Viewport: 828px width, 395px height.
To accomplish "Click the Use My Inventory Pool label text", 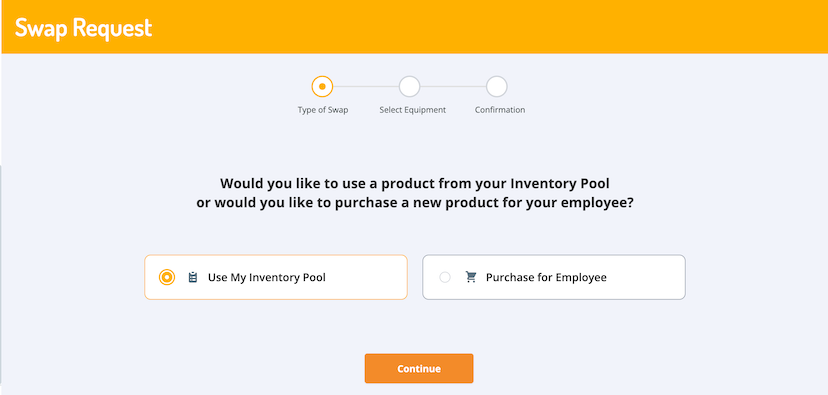I will [267, 277].
